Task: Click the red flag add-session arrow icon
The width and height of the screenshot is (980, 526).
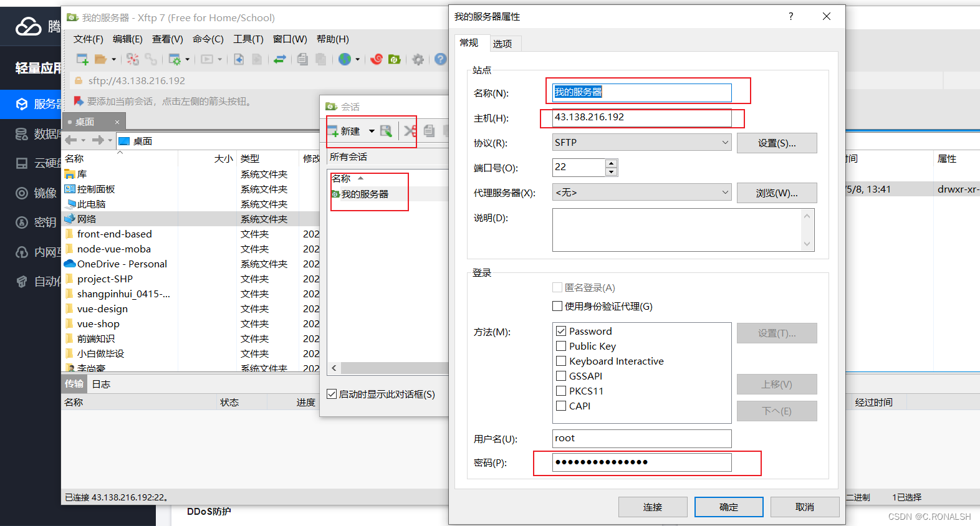Action: pos(79,101)
